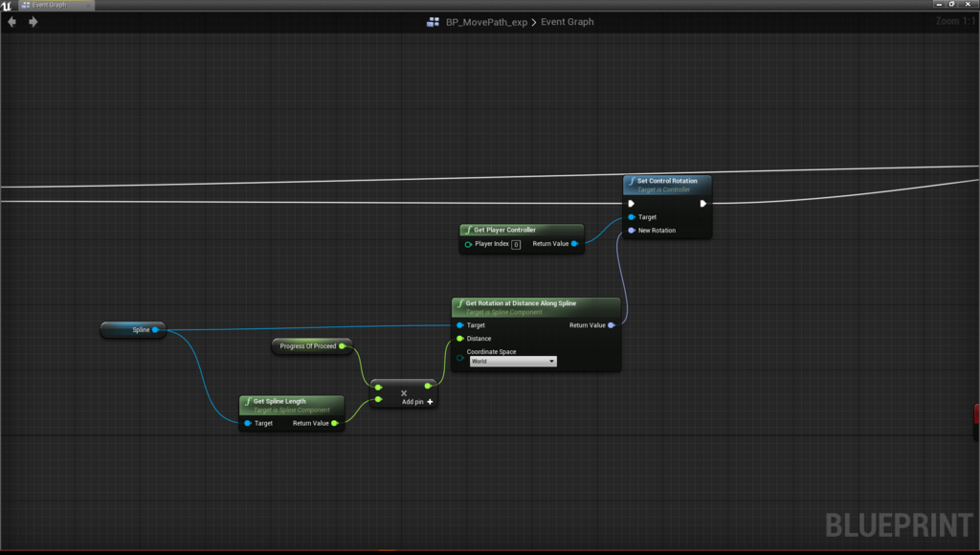Image resolution: width=980 pixels, height=555 pixels.
Task: Click the Set Control Rotation input exec pin
Action: coord(632,204)
